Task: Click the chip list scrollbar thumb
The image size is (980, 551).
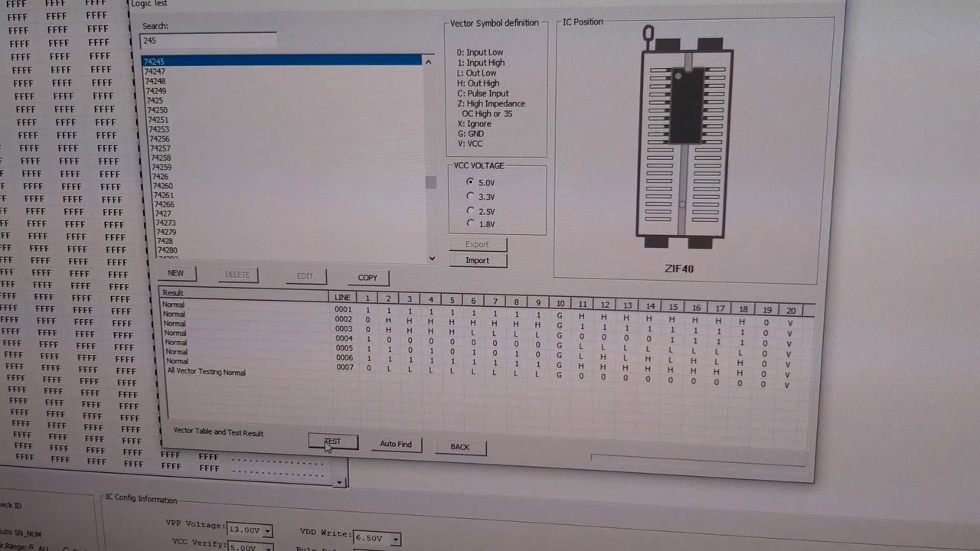Action: (430, 182)
